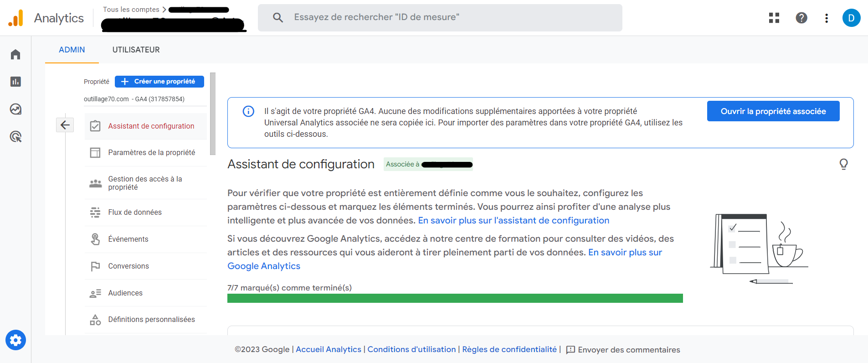The height and width of the screenshot is (363, 868).
Task: Click Créer une propriété button
Action: [159, 81]
